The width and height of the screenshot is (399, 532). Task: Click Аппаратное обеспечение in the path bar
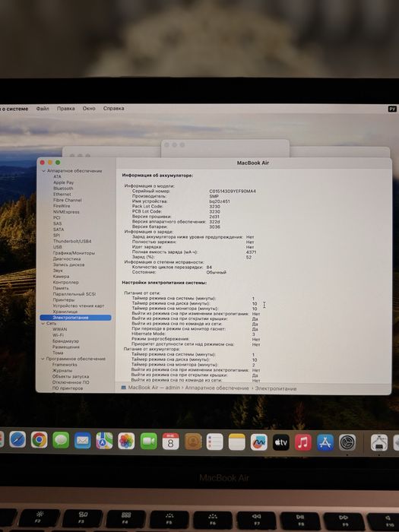[x=217, y=388]
